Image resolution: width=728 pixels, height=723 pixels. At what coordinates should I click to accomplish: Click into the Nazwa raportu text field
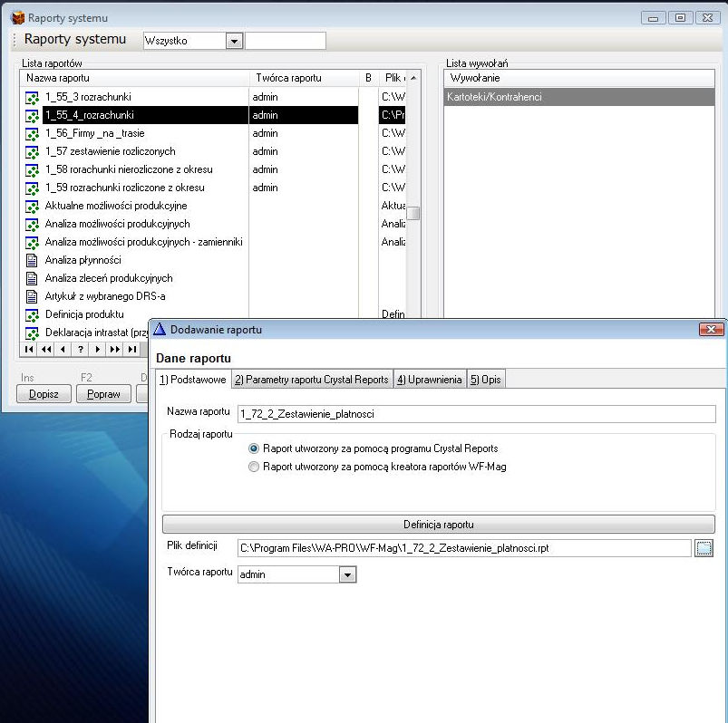(x=476, y=414)
